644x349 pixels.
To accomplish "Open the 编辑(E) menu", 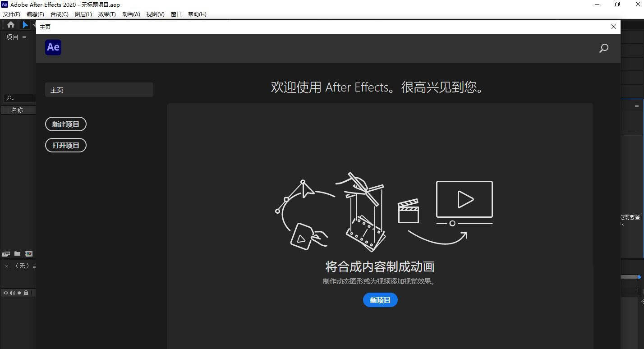I will click(35, 14).
